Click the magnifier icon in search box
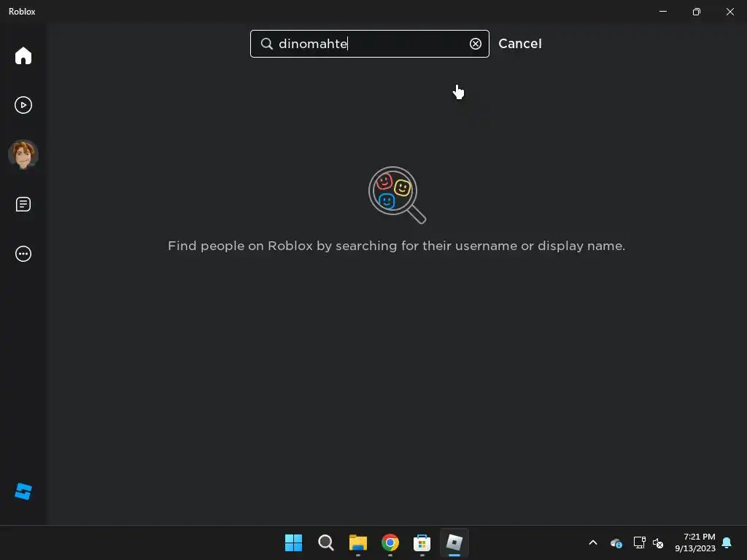 coord(267,44)
